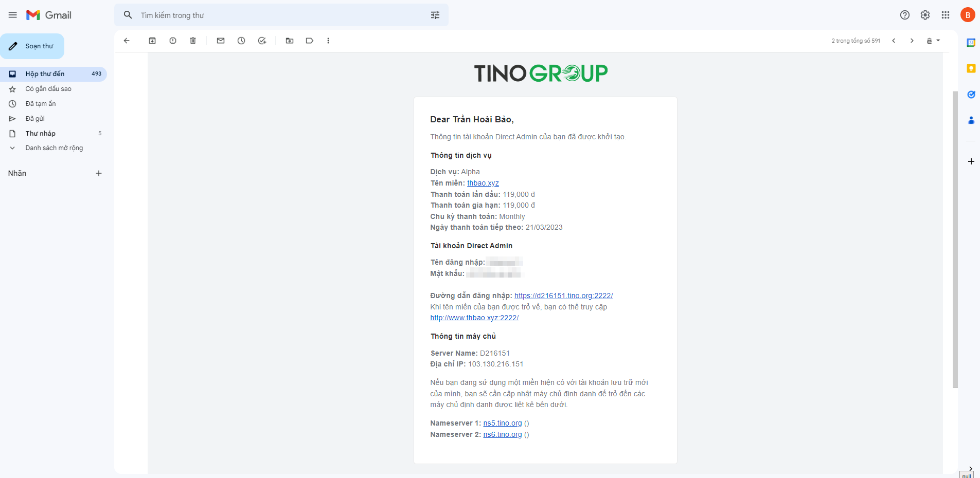This screenshot has width=980, height=478.
Task: Click 'Chu kỳ thanh toán: Monthly' line
Action: point(477,216)
